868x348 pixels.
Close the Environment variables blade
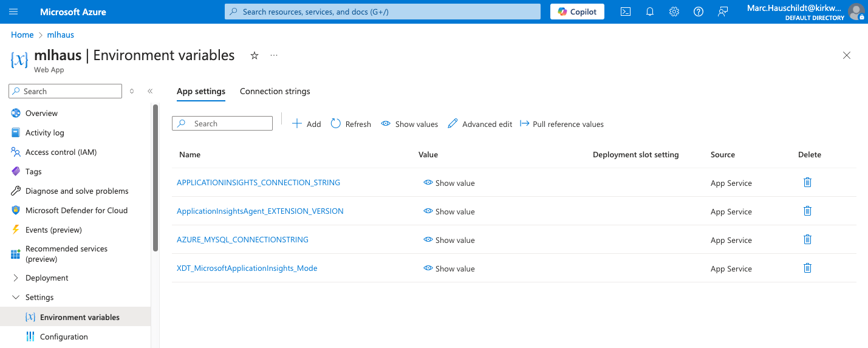point(847,55)
